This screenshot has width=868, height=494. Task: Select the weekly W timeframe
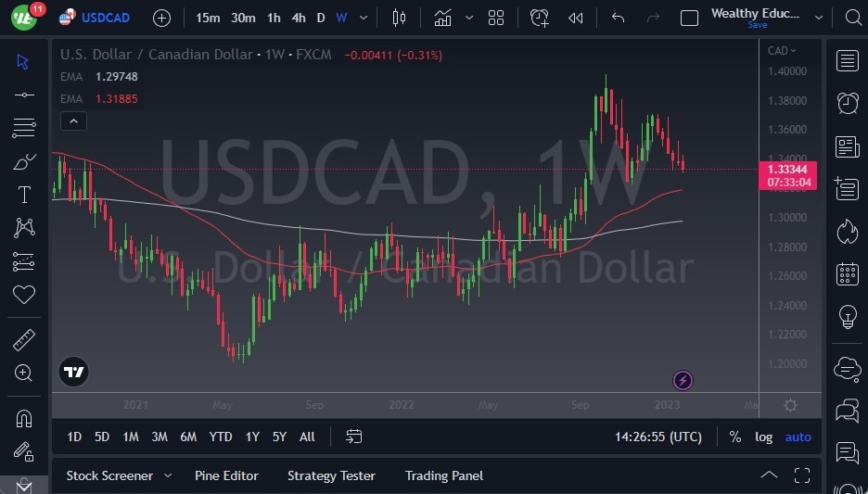coord(341,19)
